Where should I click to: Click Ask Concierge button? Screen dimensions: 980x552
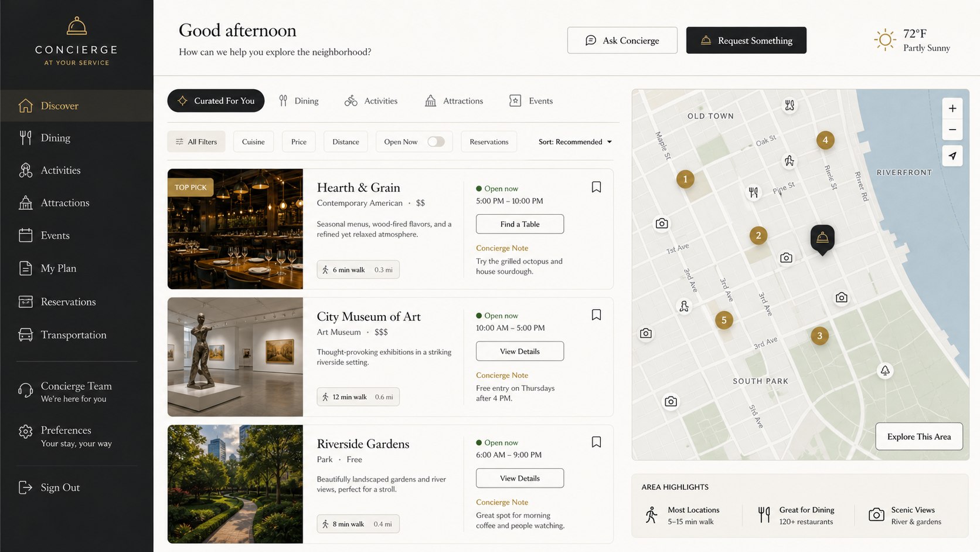click(622, 40)
